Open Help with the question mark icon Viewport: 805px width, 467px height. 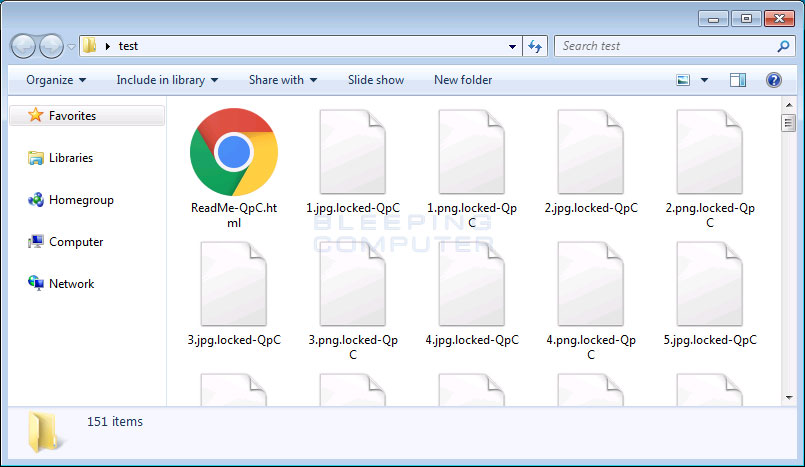(x=774, y=80)
